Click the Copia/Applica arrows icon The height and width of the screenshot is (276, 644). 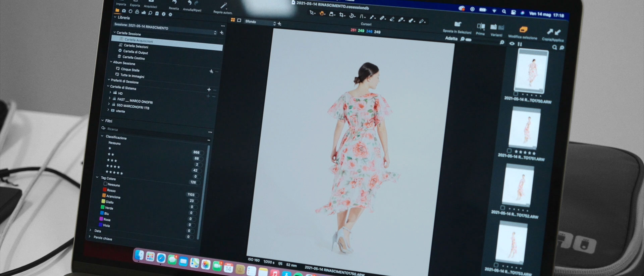[554, 32]
